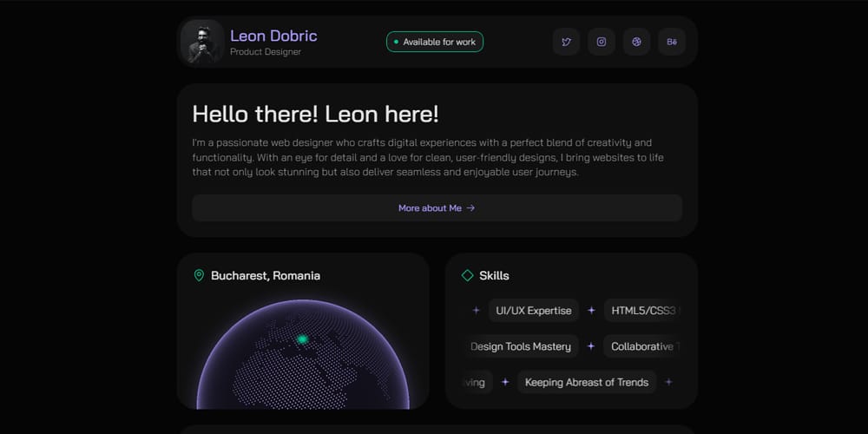Click the Available for work badge
The height and width of the screenshot is (434, 868).
[435, 42]
